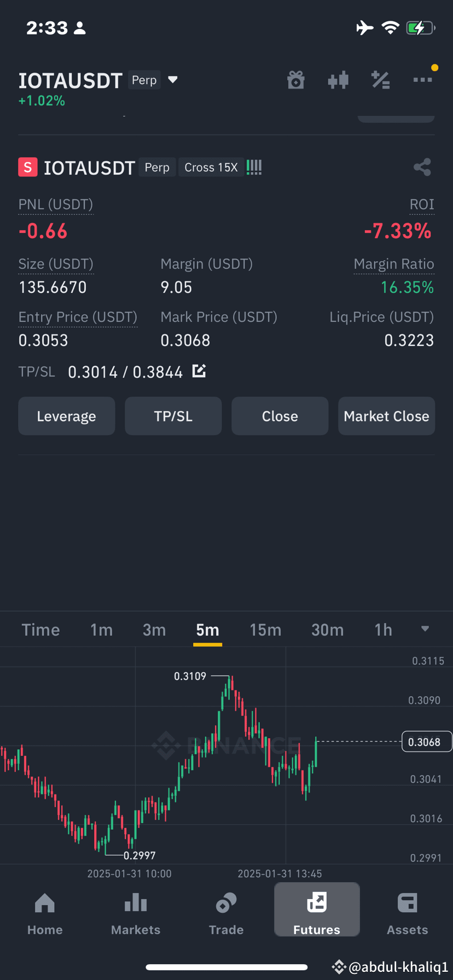
Task: Click the 0.3068 current price marker
Action: [427, 742]
